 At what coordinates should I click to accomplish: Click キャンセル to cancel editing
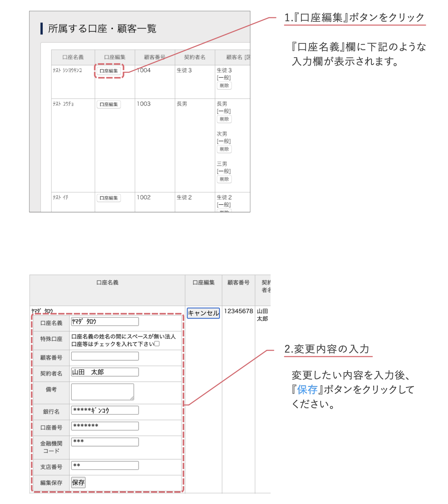coord(203,313)
